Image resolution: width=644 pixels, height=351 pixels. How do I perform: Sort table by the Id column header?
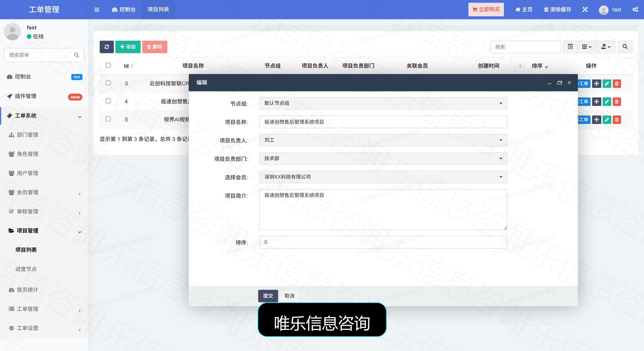tap(126, 66)
